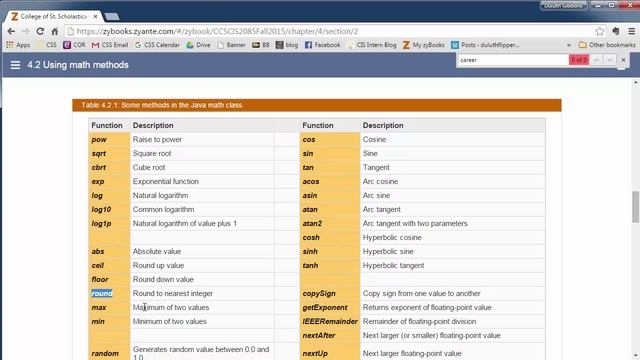Image resolution: width=640 pixels, height=360 pixels.
Task: Click the 'getExponent' function cell
Action: (330, 307)
